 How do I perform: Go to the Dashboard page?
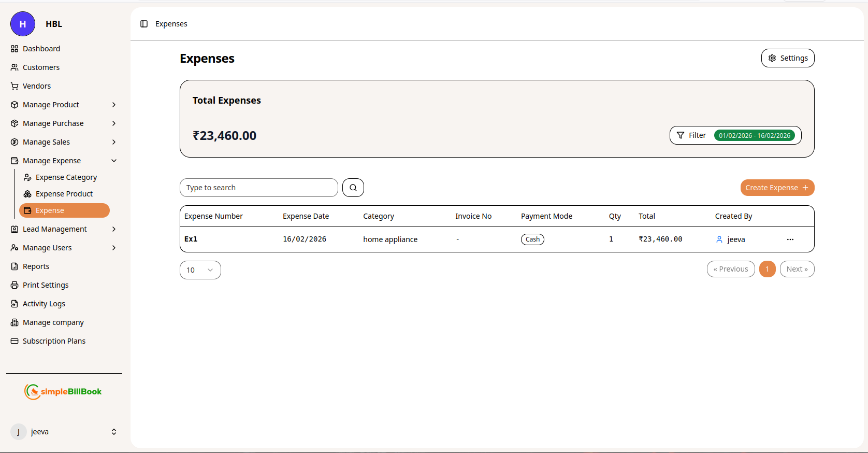41,49
